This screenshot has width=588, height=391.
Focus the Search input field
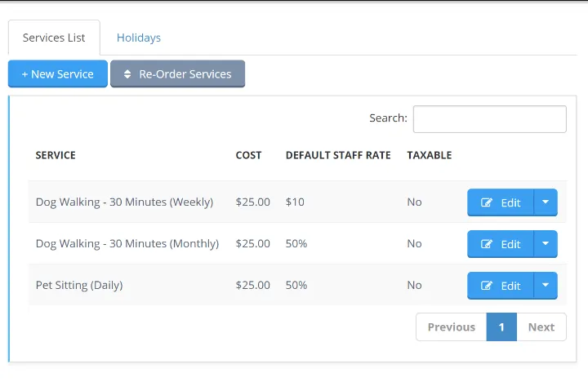click(490, 119)
